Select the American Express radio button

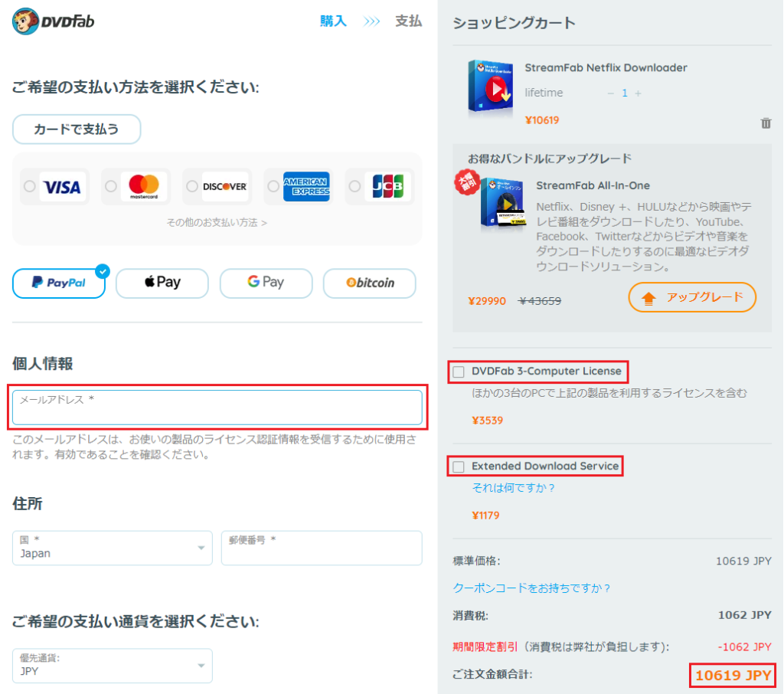point(273,186)
